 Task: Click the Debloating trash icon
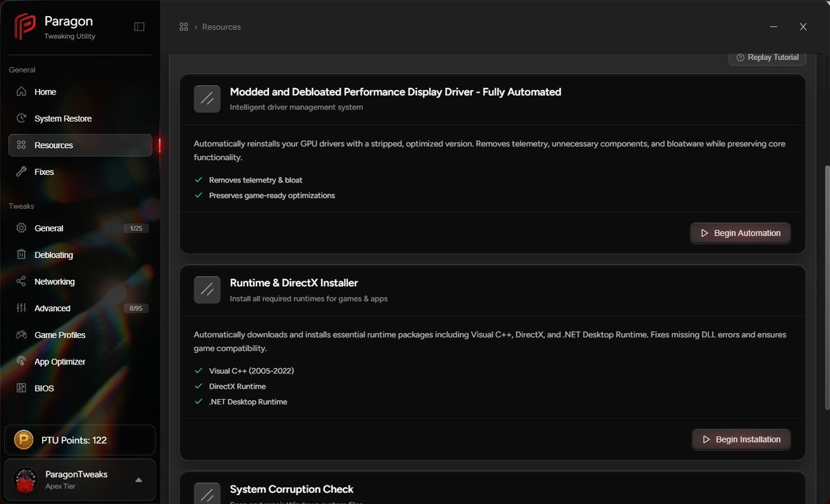(x=21, y=255)
